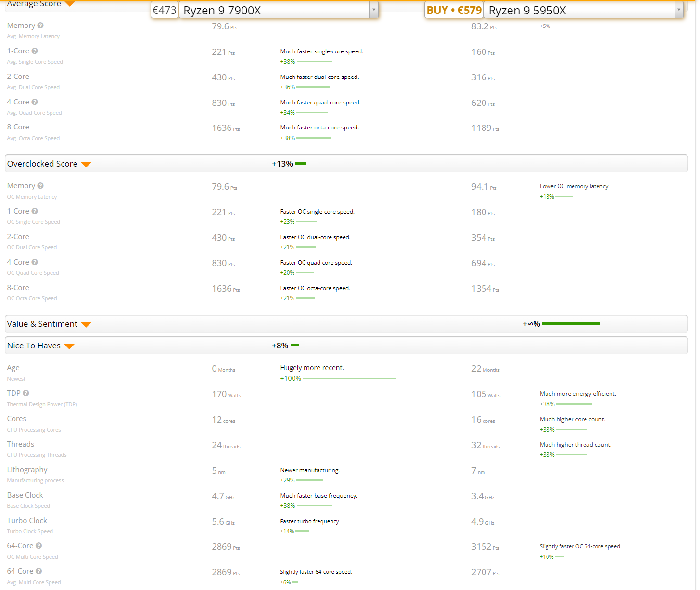Viewport: 700px width, 590px height.
Task: Click the Age row label
Action: (x=13, y=368)
